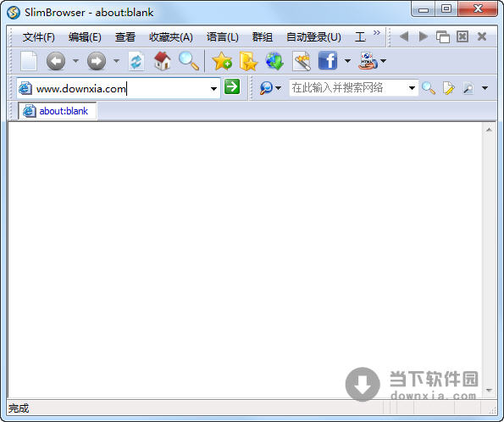Open the 编辑(E) menu
Image resolution: width=504 pixels, height=422 pixels.
coord(85,37)
